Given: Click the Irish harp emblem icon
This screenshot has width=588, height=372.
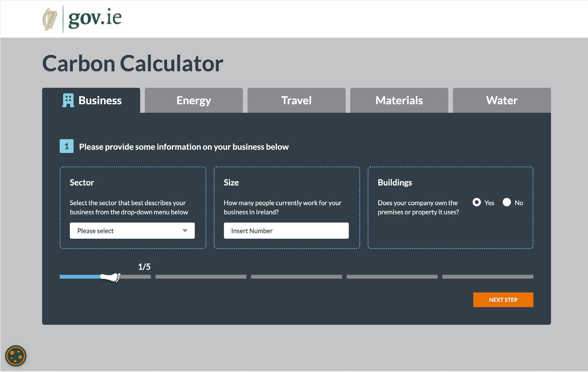Looking at the screenshot, I should click(x=50, y=19).
